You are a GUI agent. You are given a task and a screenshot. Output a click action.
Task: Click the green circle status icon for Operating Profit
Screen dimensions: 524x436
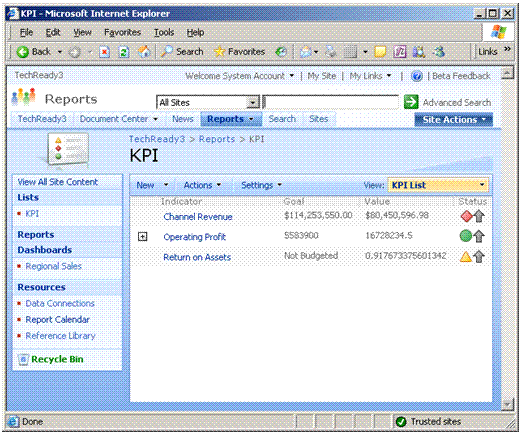[466, 236]
